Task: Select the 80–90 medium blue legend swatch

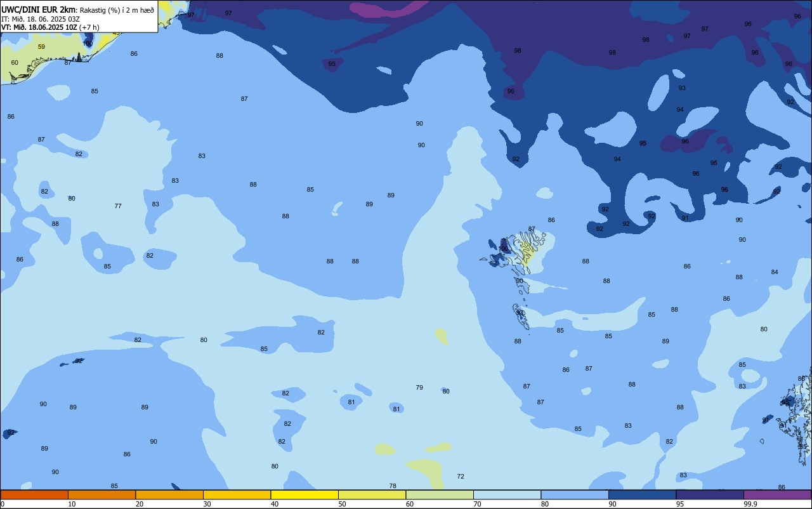Action: pos(575,494)
